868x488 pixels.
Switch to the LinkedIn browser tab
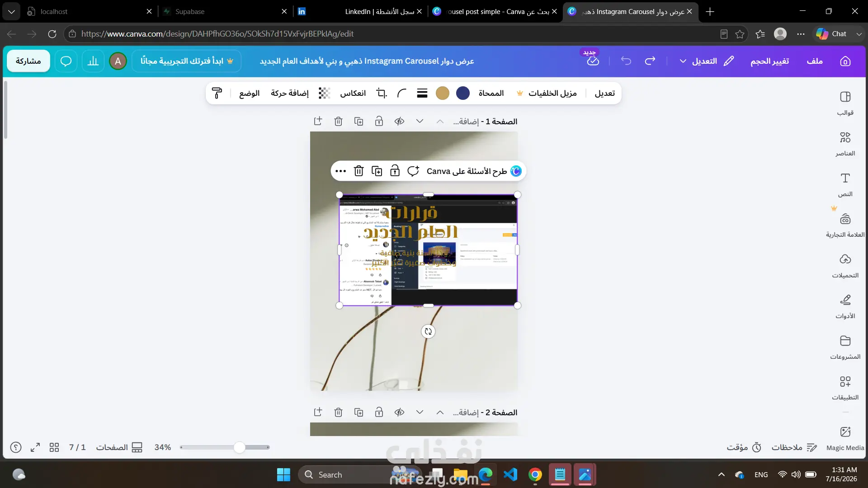[359, 11]
